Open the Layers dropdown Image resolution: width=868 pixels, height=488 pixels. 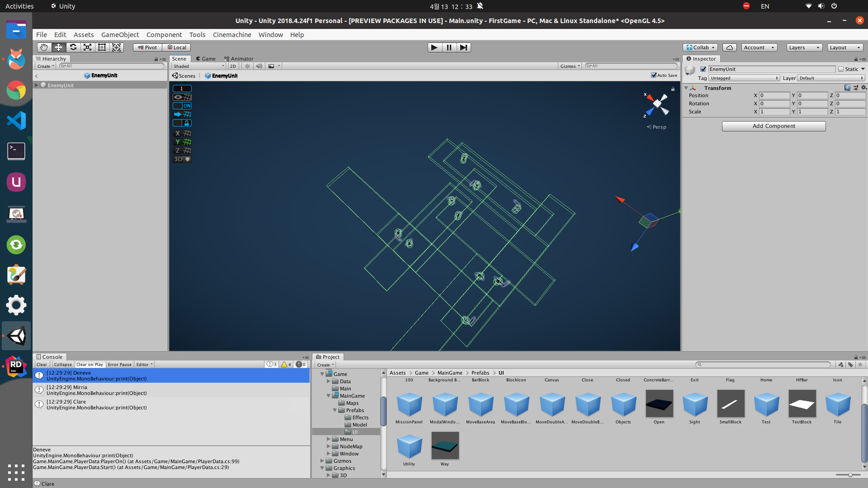click(x=804, y=47)
